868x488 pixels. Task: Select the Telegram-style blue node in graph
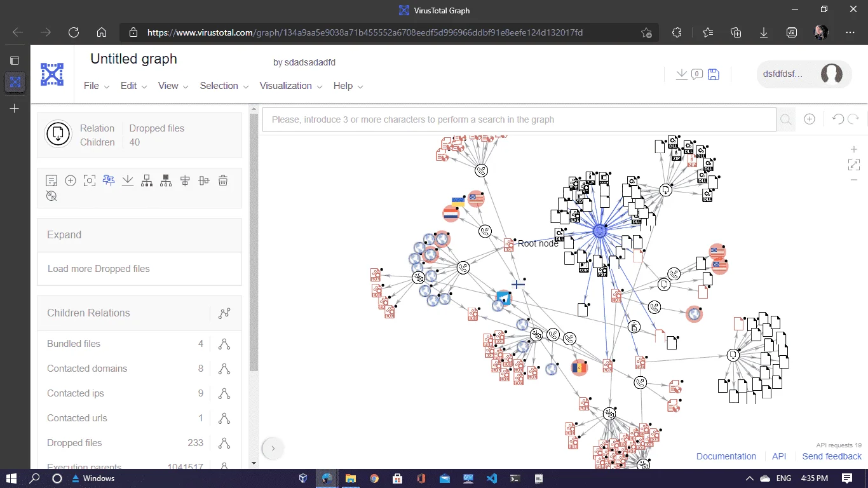click(x=503, y=297)
